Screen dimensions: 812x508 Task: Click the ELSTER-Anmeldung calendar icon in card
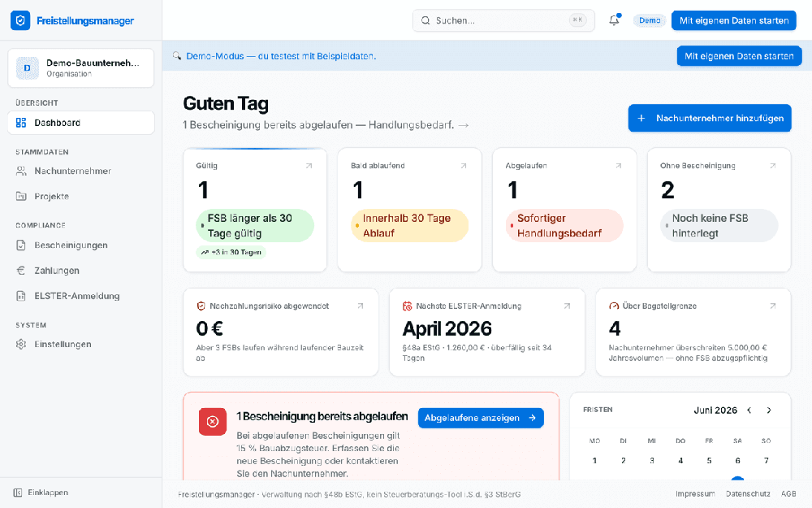pos(408,306)
